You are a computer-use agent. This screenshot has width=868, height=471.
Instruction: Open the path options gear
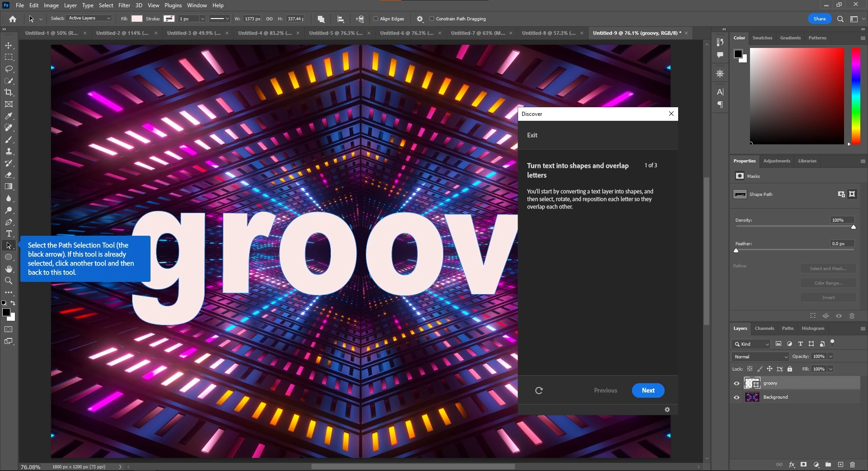(420, 19)
